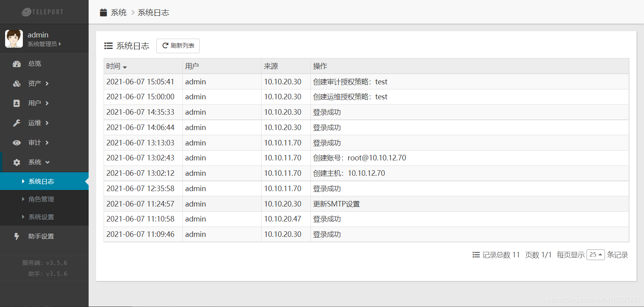Click time cell 2021-06-07 12:35:58
644x307 pixels.
coord(140,188)
